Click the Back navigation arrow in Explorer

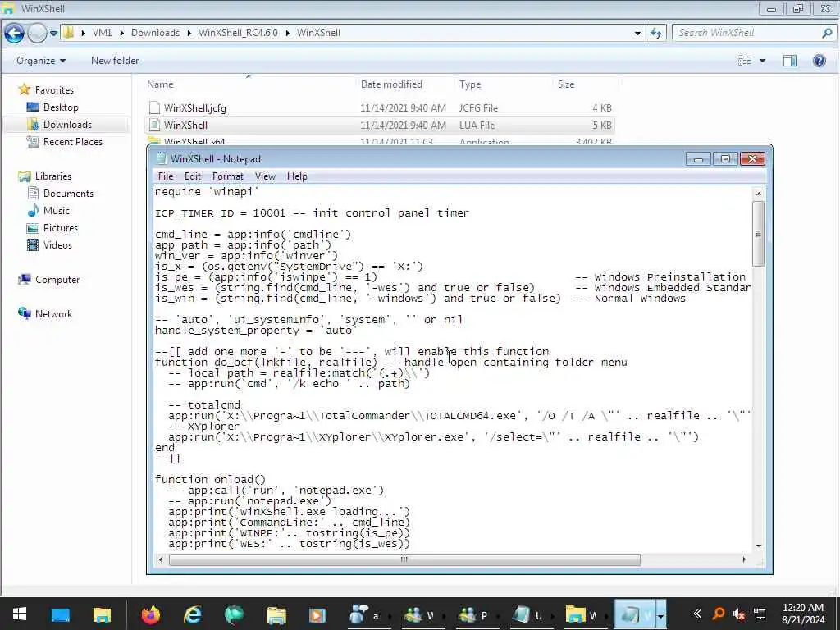click(14, 33)
